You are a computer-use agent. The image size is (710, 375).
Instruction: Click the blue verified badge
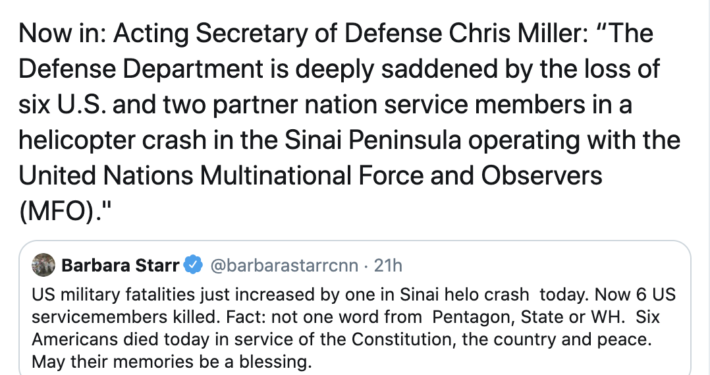193,265
